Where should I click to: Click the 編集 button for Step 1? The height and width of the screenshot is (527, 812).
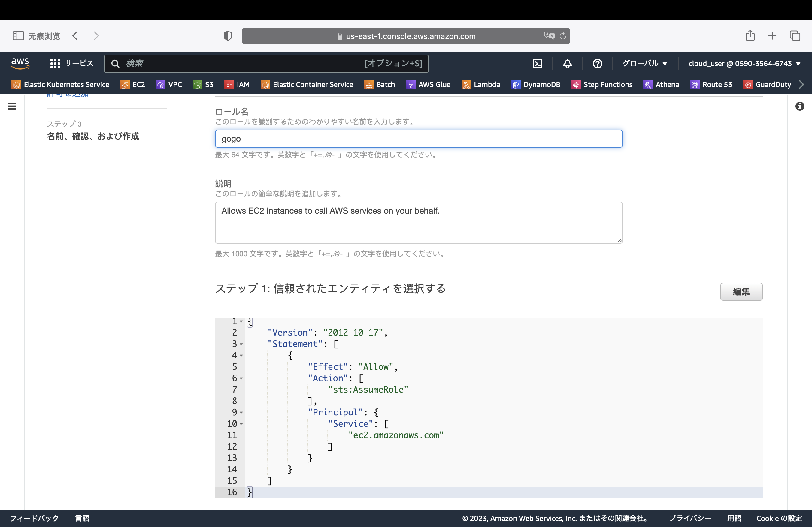(x=741, y=291)
